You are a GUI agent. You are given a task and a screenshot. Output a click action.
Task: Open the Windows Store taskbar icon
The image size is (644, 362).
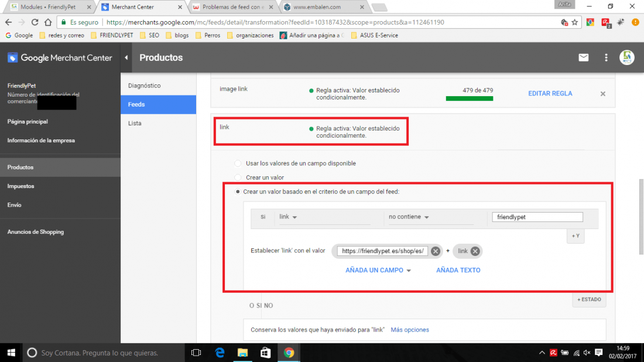[x=265, y=353]
